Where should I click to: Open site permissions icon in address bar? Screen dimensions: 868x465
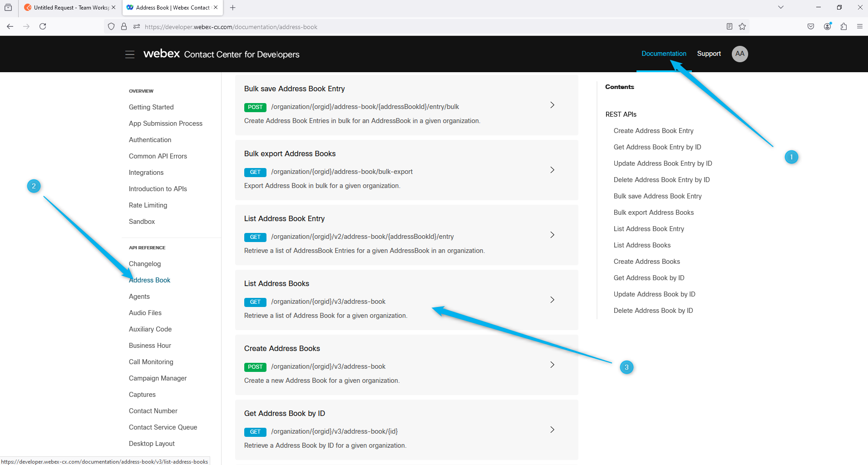coord(137,27)
